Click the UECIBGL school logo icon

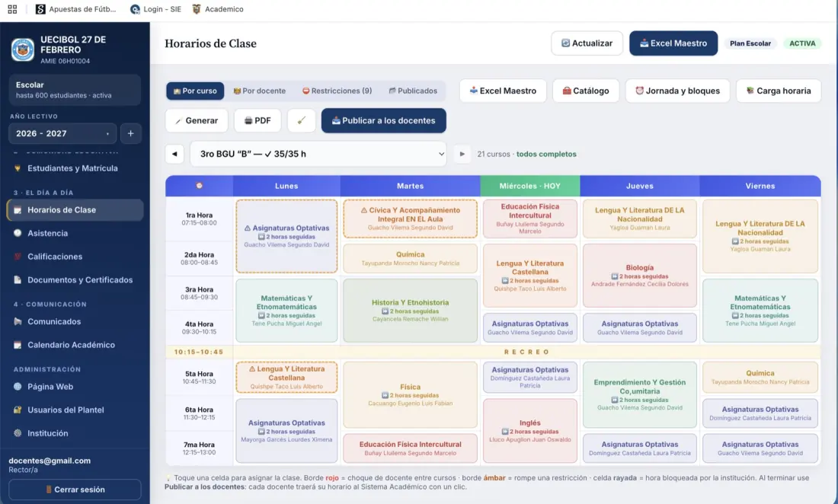coord(22,49)
